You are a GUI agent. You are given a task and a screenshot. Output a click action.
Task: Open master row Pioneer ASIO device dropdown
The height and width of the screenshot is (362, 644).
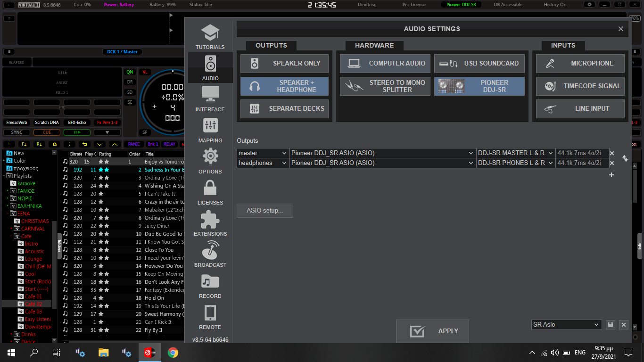pyautogui.click(x=383, y=153)
